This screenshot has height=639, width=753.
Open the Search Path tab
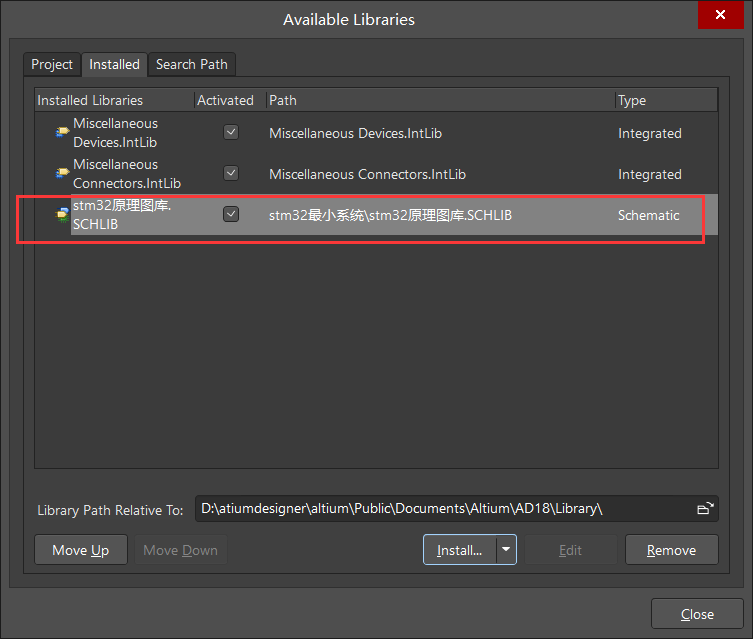(192, 64)
